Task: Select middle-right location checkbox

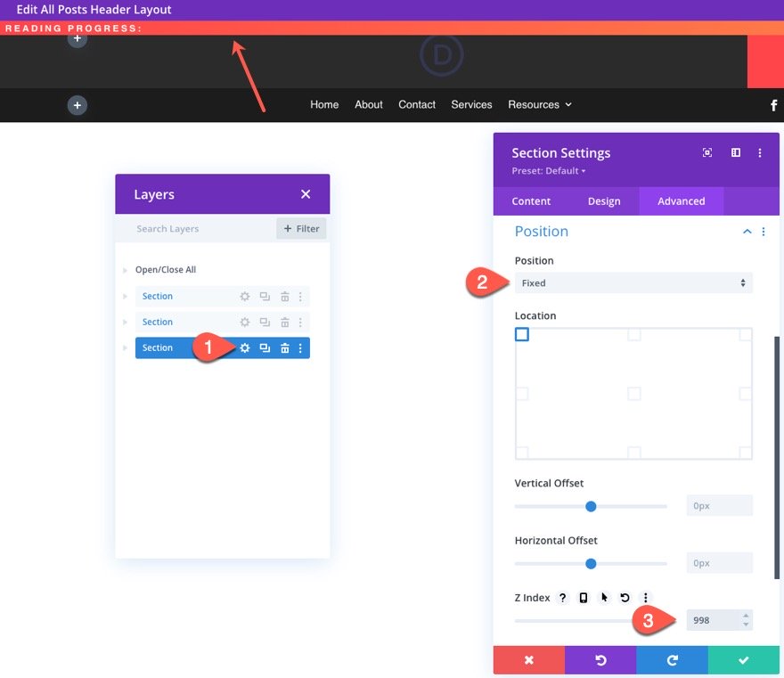Action: (x=746, y=394)
